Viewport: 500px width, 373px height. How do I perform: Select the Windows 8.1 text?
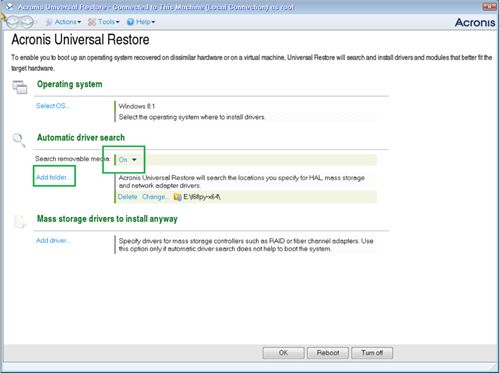[x=137, y=106]
